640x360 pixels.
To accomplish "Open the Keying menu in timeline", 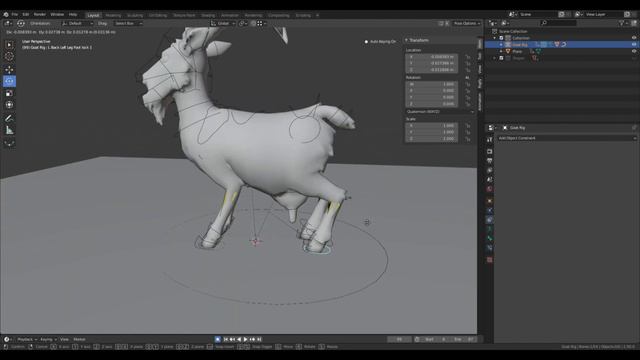I will click(48, 339).
